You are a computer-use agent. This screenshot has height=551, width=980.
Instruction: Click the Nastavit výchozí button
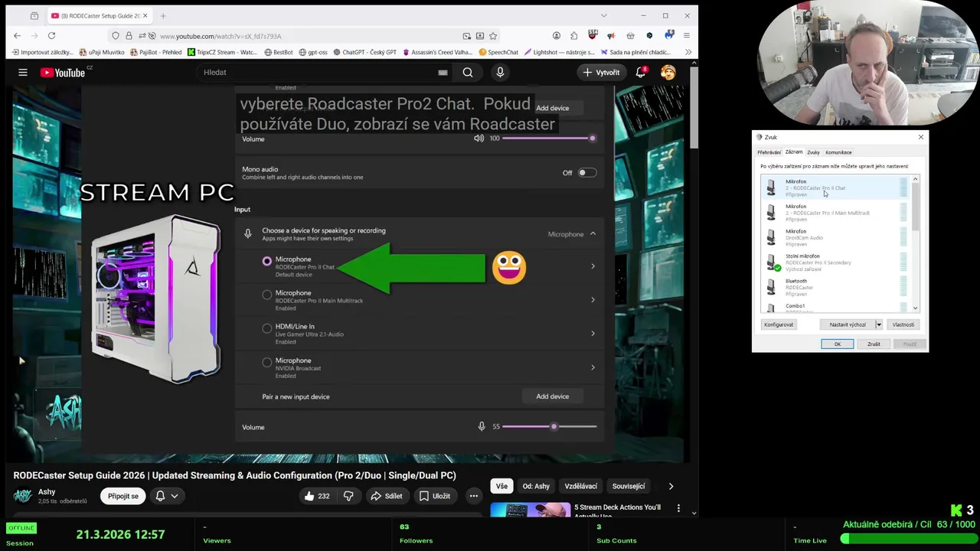coord(848,324)
